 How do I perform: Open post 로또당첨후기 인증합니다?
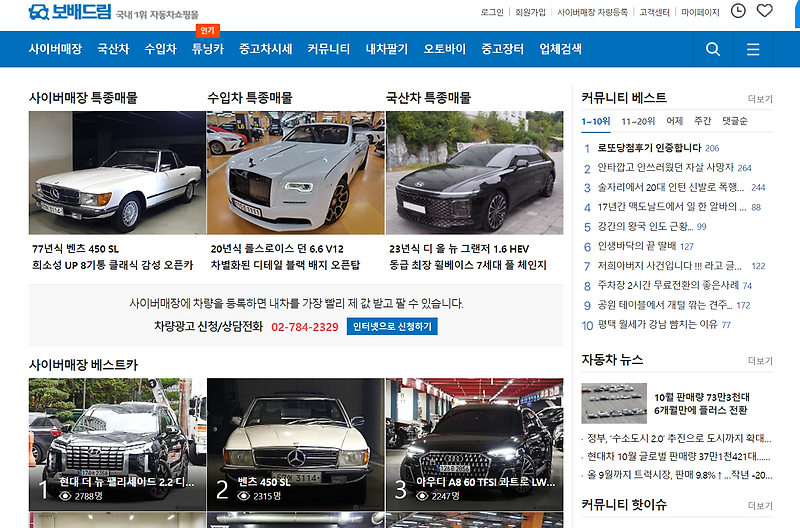[649, 148]
